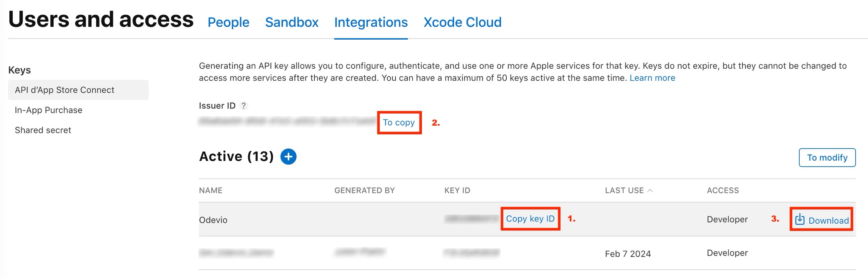Open the People tab
Screen dimensions: 868x279
coord(228,22)
